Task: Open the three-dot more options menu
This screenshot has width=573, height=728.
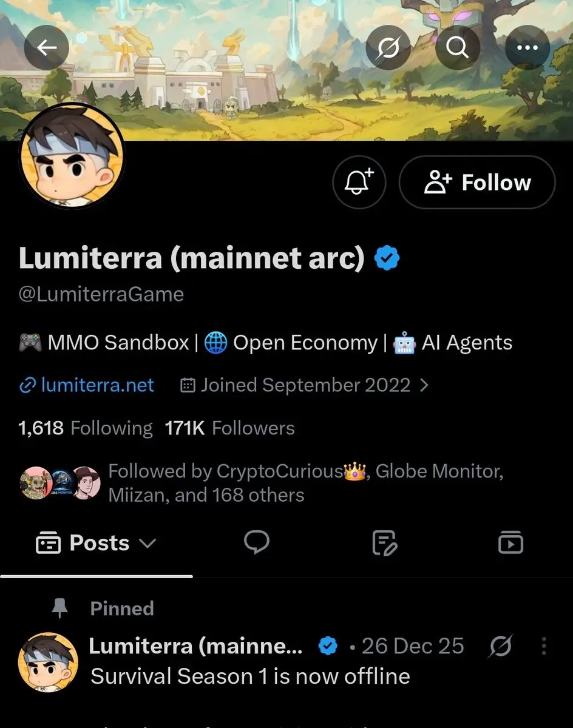Action: click(x=527, y=47)
